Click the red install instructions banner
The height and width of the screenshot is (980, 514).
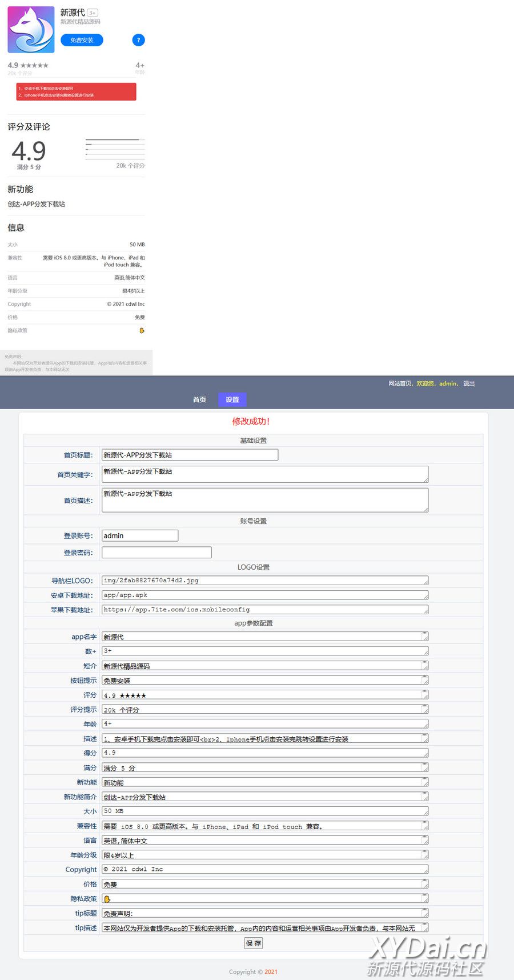click(x=76, y=92)
